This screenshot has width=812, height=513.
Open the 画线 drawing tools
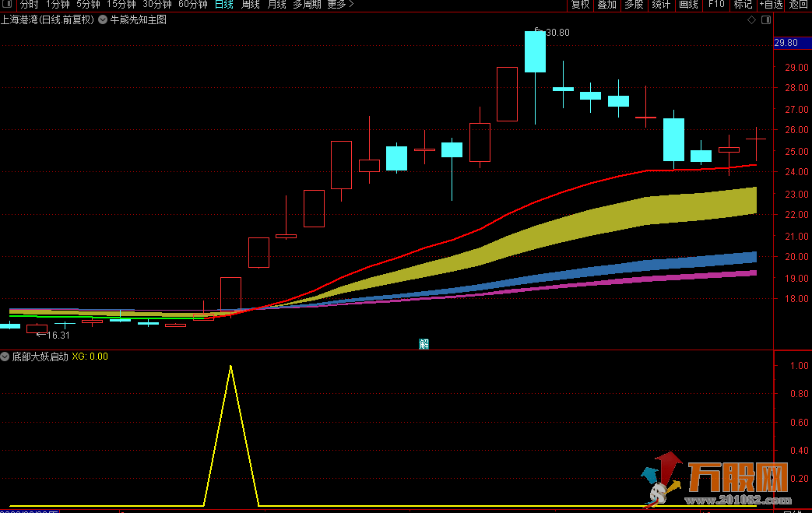click(x=688, y=5)
